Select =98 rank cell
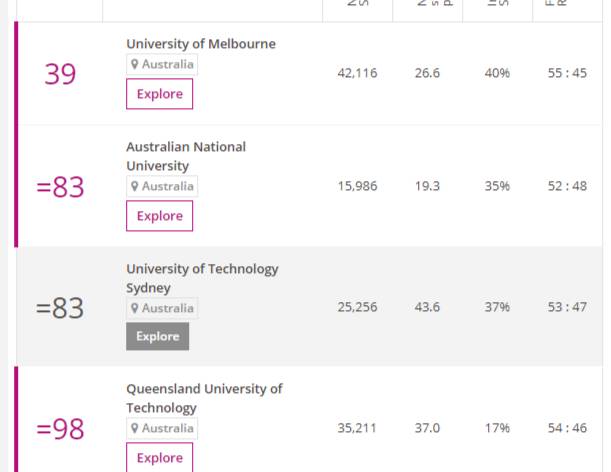 click(x=60, y=429)
